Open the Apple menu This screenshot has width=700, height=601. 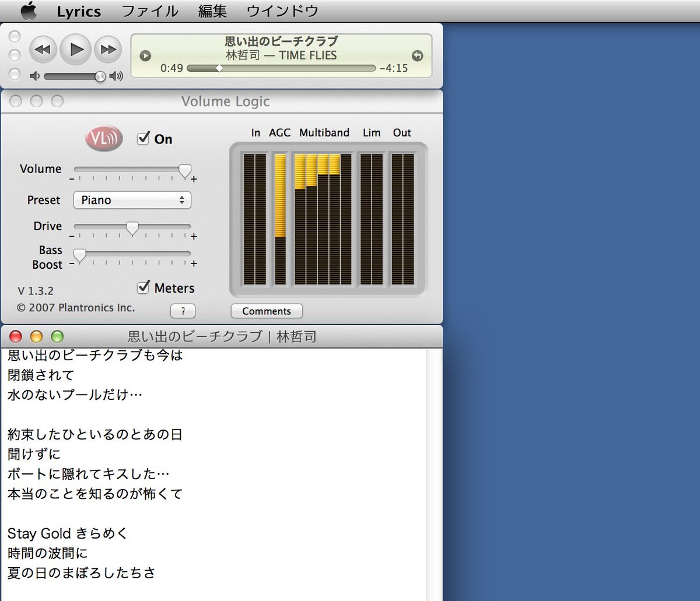pyautogui.click(x=28, y=10)
